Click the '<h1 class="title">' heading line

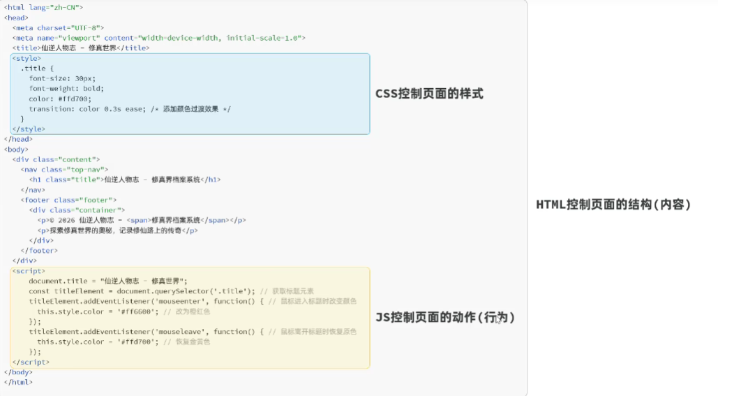click(125, 179)
